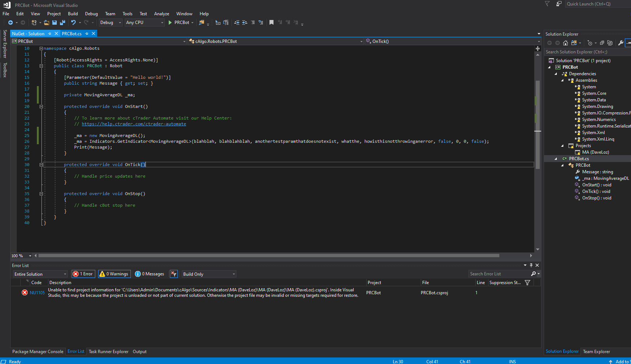Pin the Error List panel
This screenshot has width=631, height=364.
531,266
